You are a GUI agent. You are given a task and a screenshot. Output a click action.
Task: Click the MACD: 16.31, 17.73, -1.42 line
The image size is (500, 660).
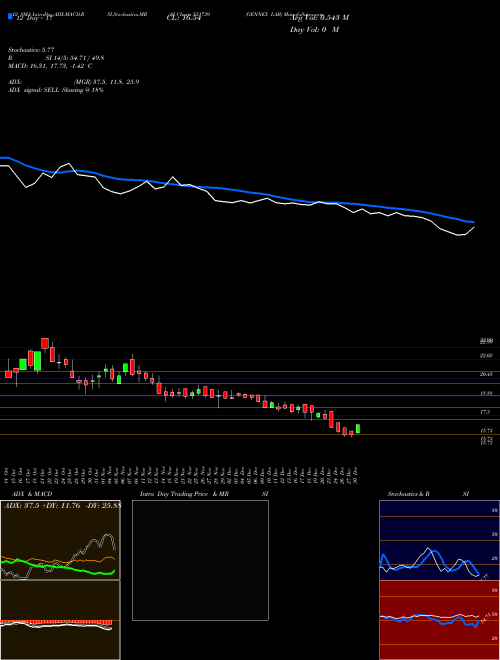[x=50, y=66]
